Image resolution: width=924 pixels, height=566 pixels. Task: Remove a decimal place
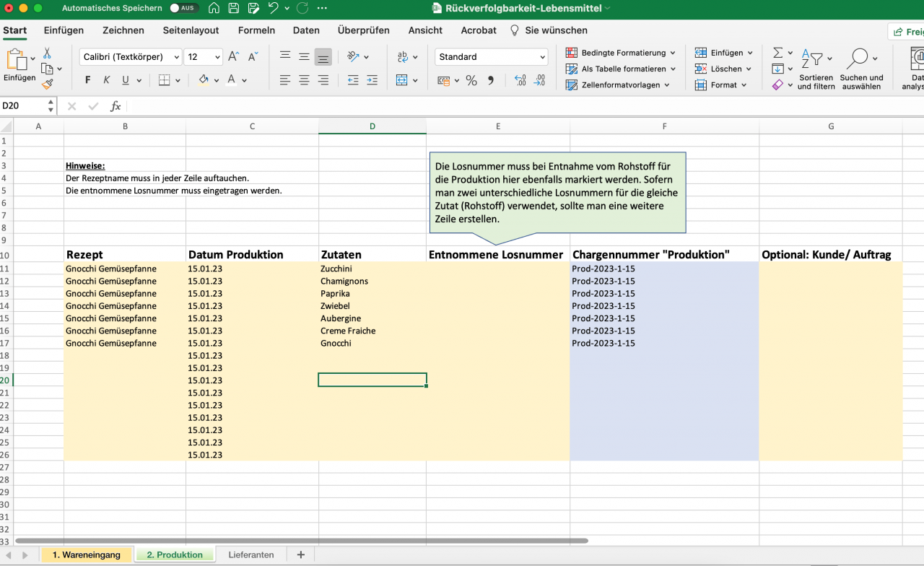tap(539, 80)
